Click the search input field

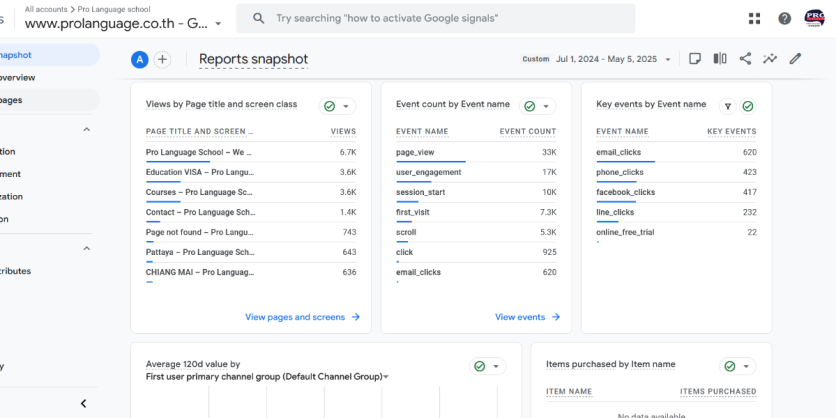click(x=436, y=19)
